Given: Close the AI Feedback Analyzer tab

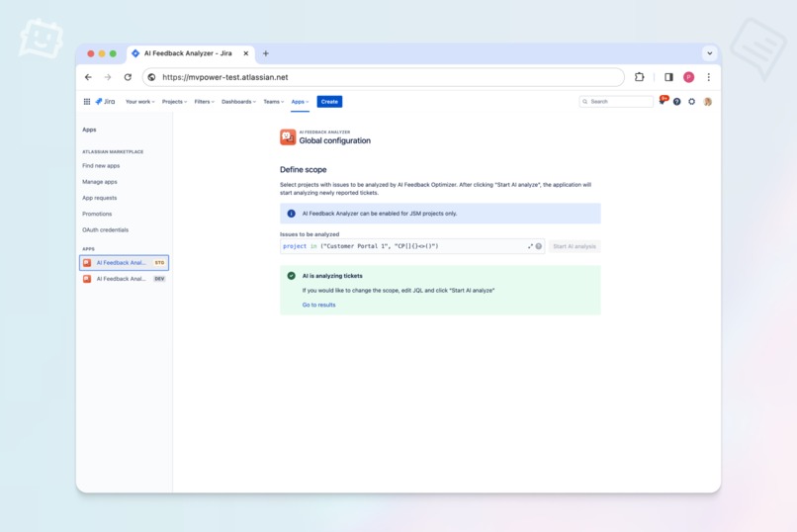Looking at the screenshot, I should (x=246, y=53).
